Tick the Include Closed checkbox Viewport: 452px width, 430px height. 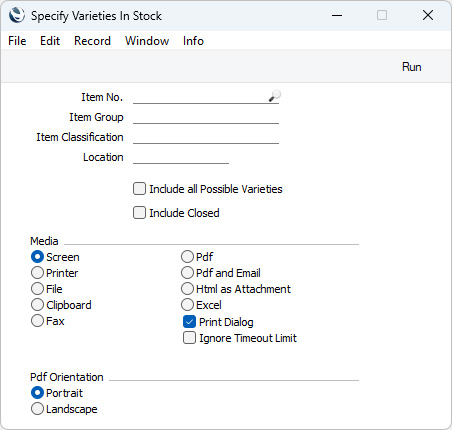pyautogui.click(x=139, y=213)
